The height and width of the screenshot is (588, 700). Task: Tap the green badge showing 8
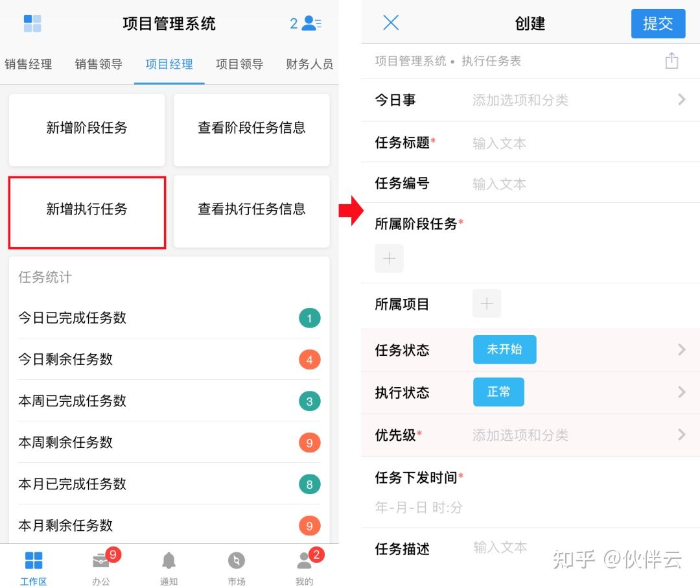[x=309, y=484]
